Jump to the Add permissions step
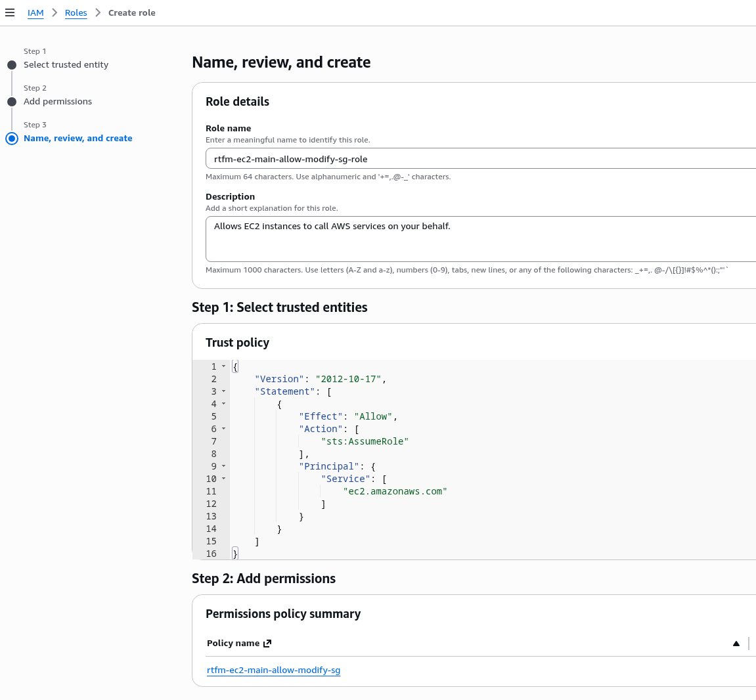Viewport: 756px width, 700px height. [58, 102]
